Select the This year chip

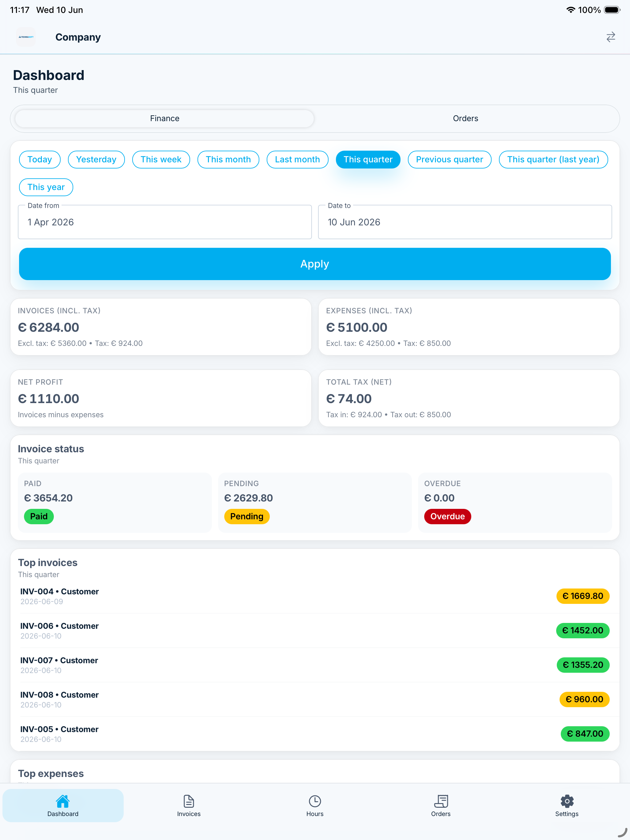[x=46, y=187]
